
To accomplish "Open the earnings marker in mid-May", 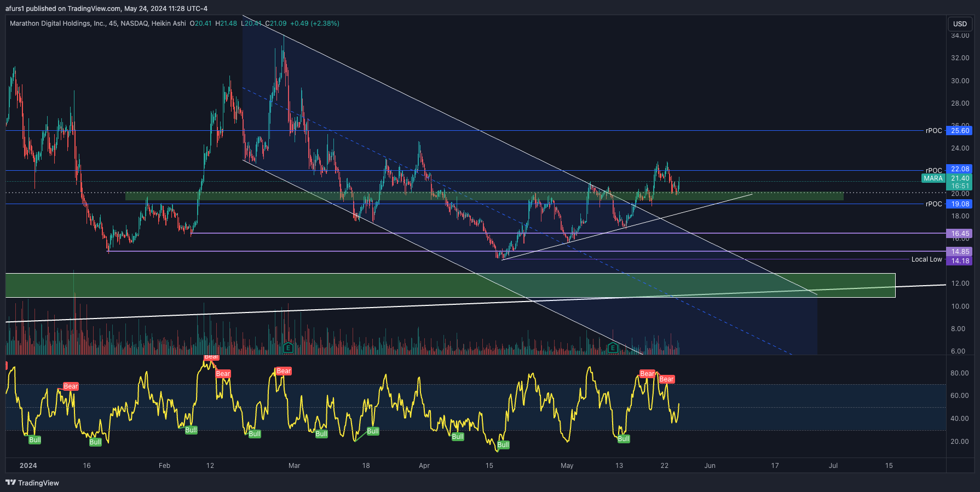I will 613,348.
